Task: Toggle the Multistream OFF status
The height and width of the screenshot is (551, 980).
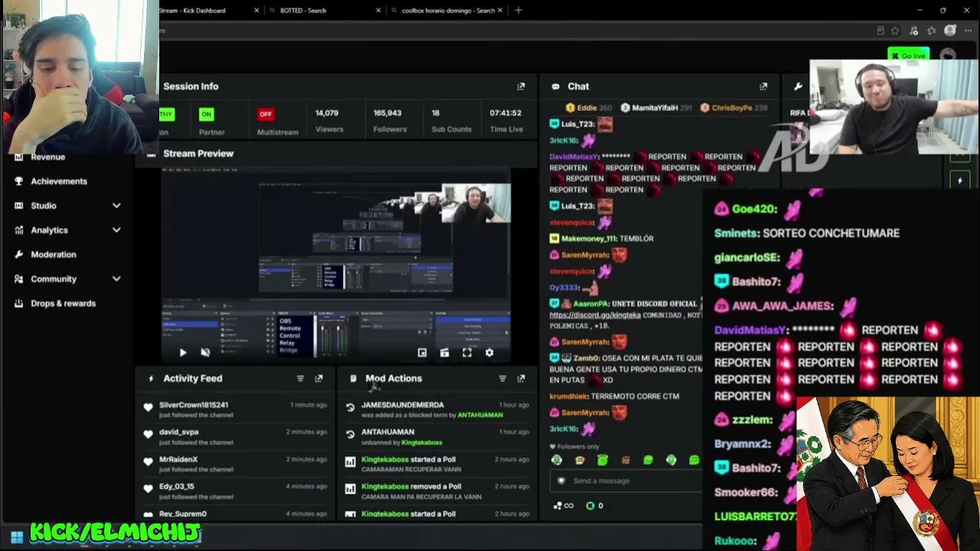Action: [266, 114]
